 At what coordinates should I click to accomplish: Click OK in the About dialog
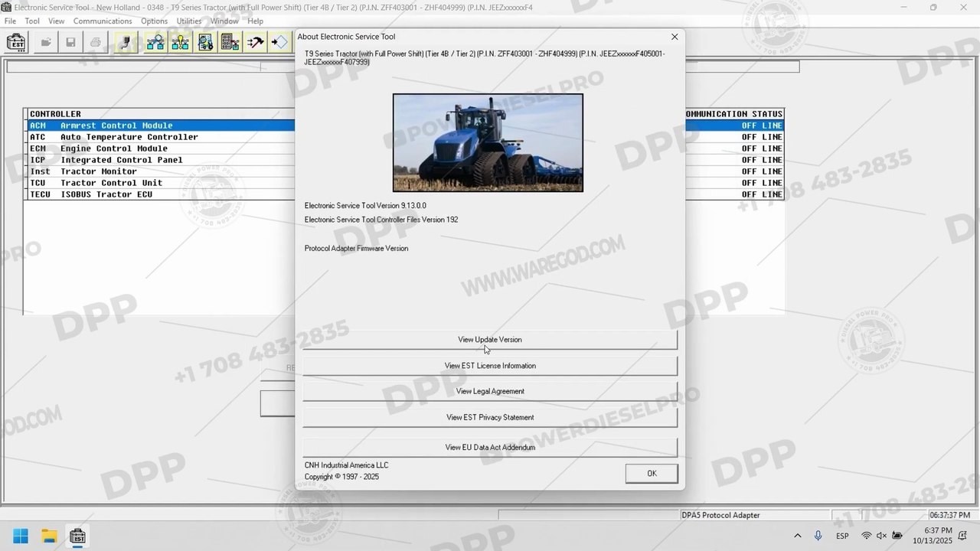[652, 474]
